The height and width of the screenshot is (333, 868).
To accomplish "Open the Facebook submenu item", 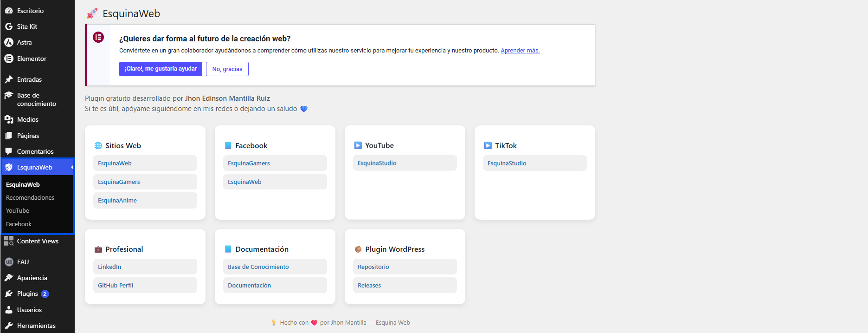I will click(x=19, y=224).
